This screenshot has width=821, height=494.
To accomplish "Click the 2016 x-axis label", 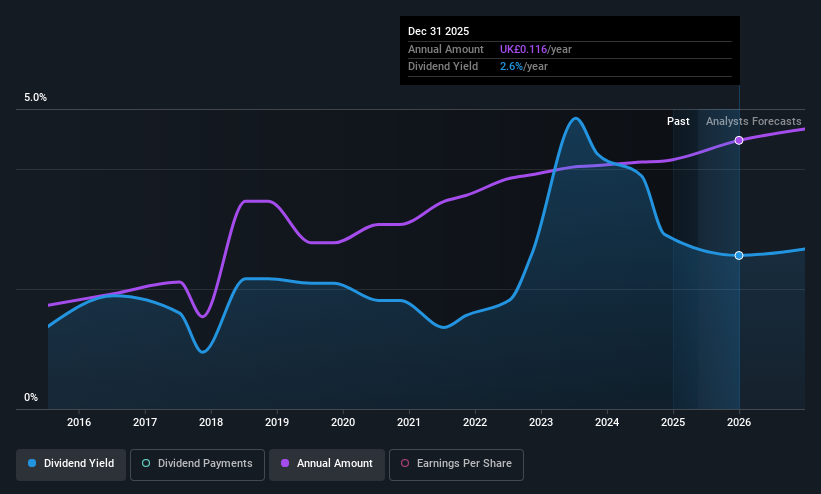I will [x=79, y=422].
